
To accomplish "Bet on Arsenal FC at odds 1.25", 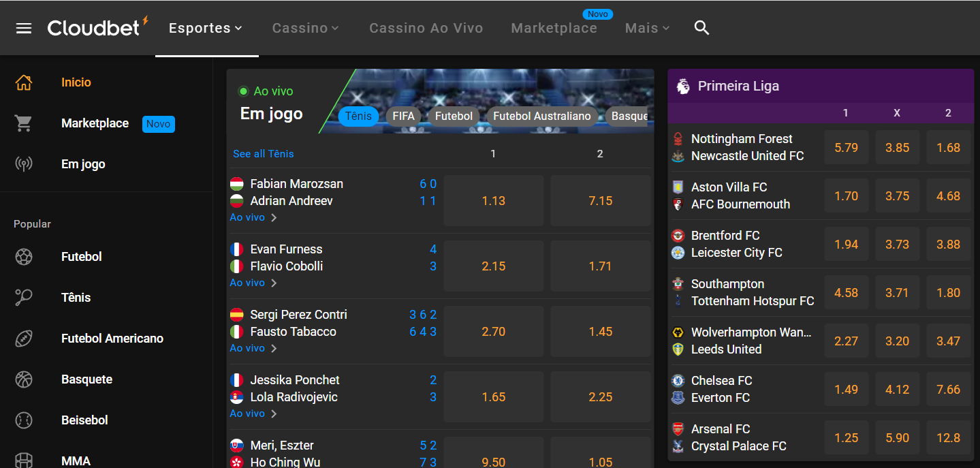I will [x=846, y=437].
